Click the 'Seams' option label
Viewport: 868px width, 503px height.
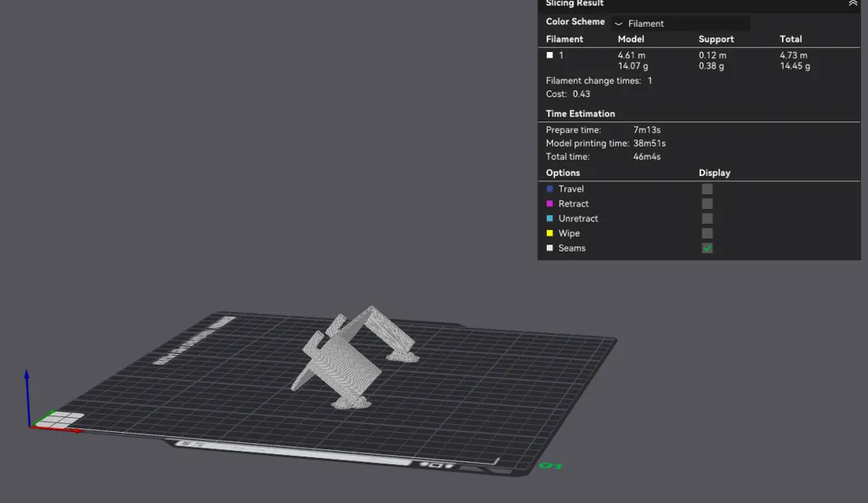point(572,248)
